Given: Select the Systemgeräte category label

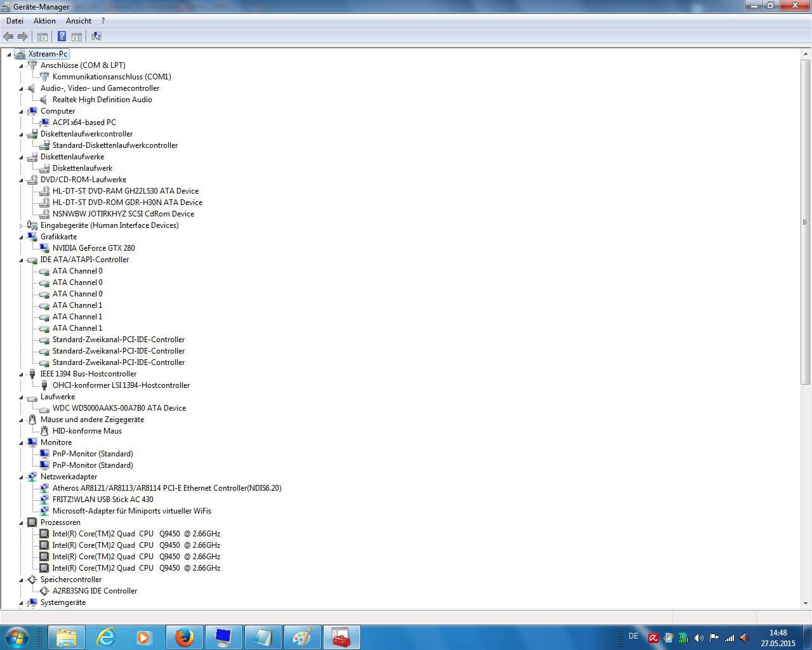Looking at the screenshot, I should point(63,602).
